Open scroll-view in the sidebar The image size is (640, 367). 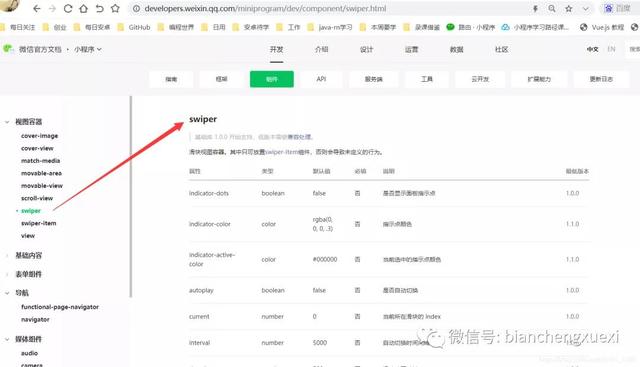[37, 198]
